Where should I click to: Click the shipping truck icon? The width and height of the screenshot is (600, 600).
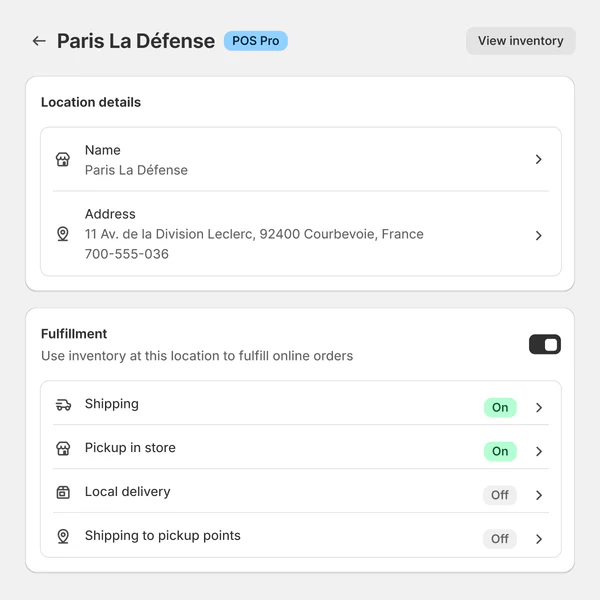coord(63,405)
